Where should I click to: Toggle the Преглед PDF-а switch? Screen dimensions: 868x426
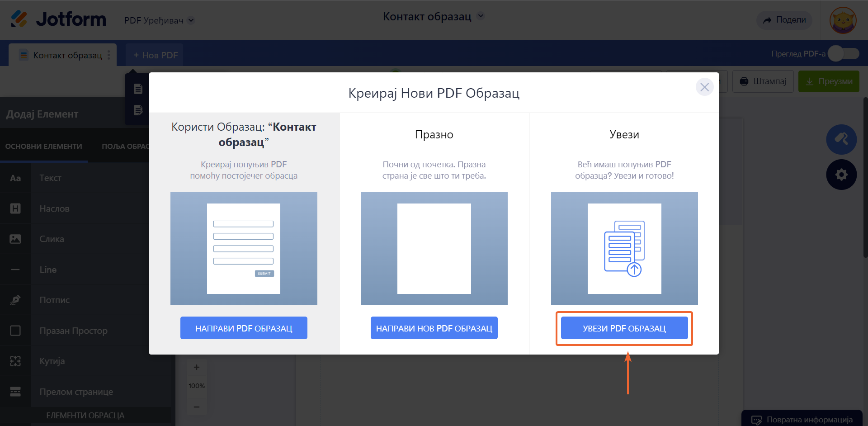844,54
